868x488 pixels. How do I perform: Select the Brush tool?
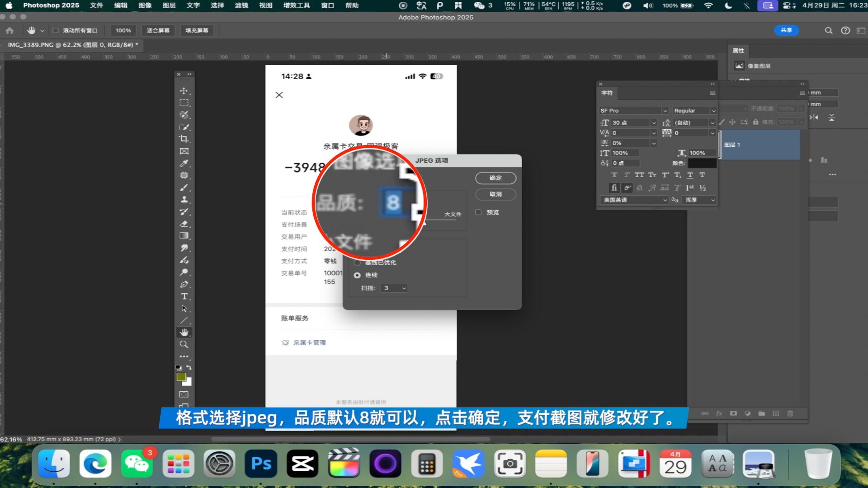click(x=184, y=188)
